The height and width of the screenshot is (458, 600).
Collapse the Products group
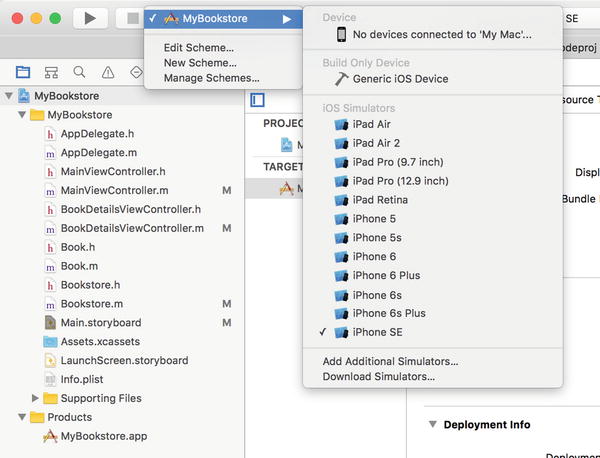(22, 417)
